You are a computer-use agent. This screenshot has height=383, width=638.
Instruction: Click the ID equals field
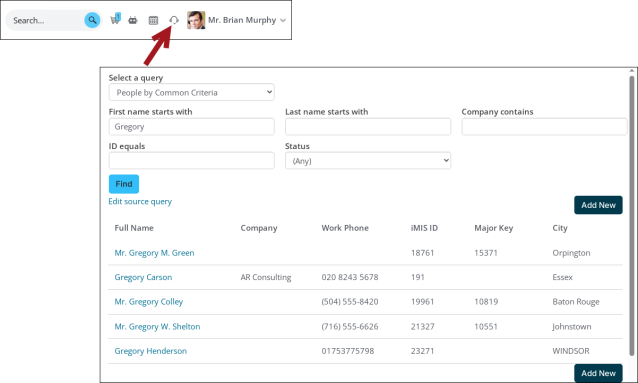tap(191, 161)
